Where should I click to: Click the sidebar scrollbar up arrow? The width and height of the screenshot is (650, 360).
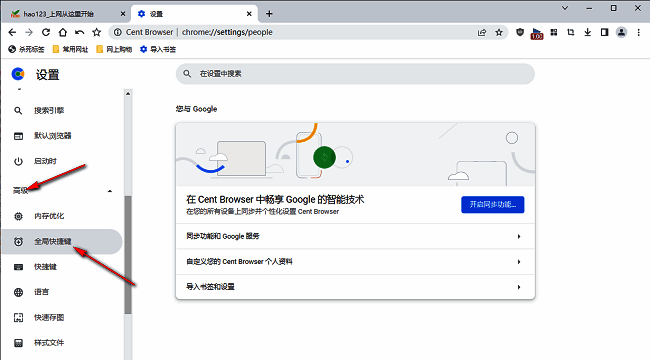coord(128,94)
